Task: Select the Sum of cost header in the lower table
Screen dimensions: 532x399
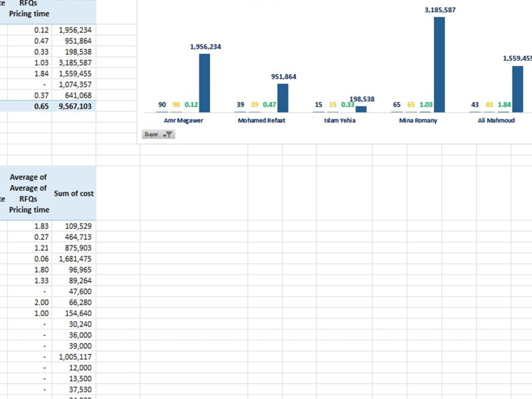Action: click(x=74, y=193)
